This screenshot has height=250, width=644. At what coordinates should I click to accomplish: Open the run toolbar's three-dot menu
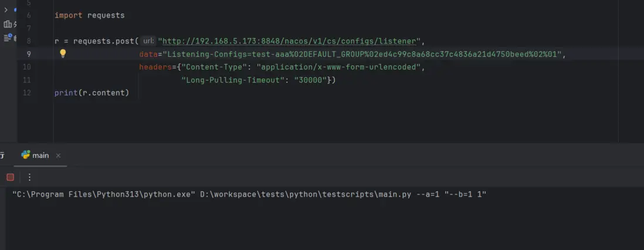(29, 177)
